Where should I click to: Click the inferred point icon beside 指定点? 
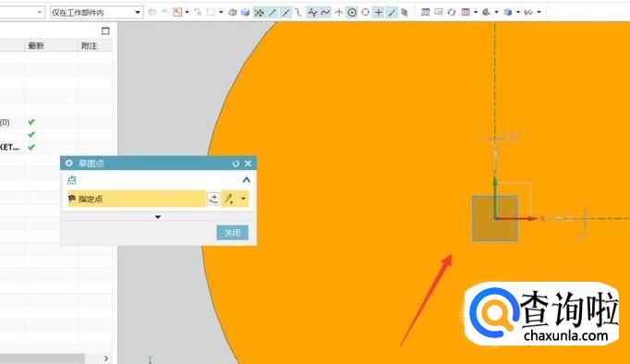(x=229, y=199)
